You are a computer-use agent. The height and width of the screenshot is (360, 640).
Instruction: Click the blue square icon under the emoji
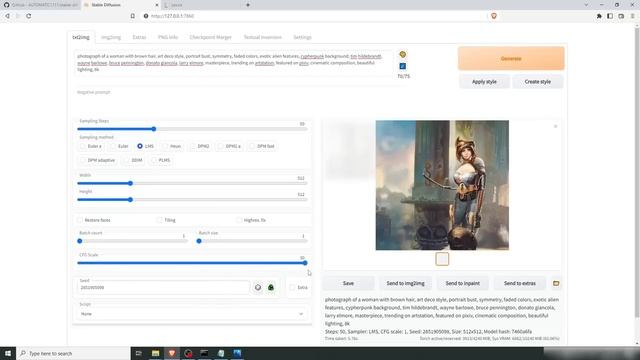(402, 66)
